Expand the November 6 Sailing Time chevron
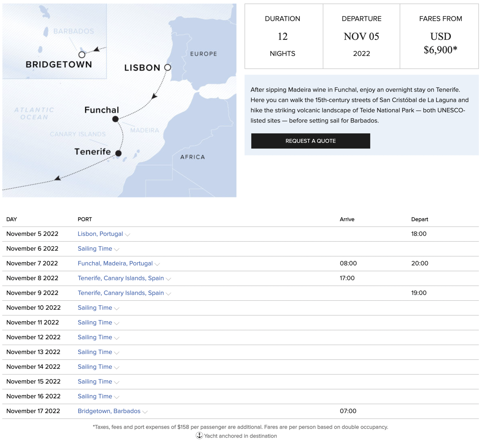The width and height of the screenshot is (482, 448). [x=116, y=249]
